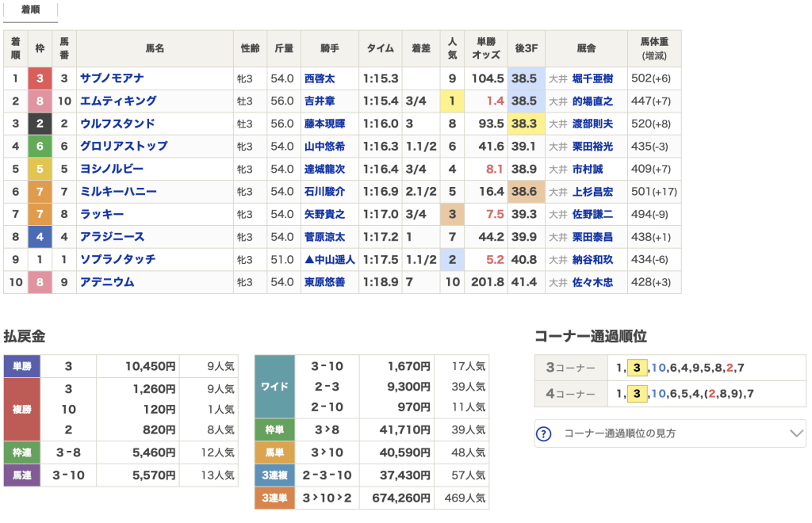This screenshot has height=523, width=812.
Task: Click the 後3F column header
Action: coord(527,48)
